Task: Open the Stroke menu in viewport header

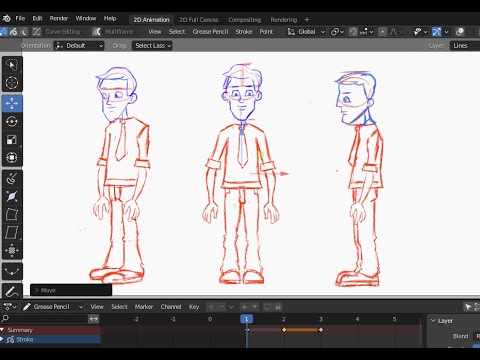Action: click(x=244, y=32)
